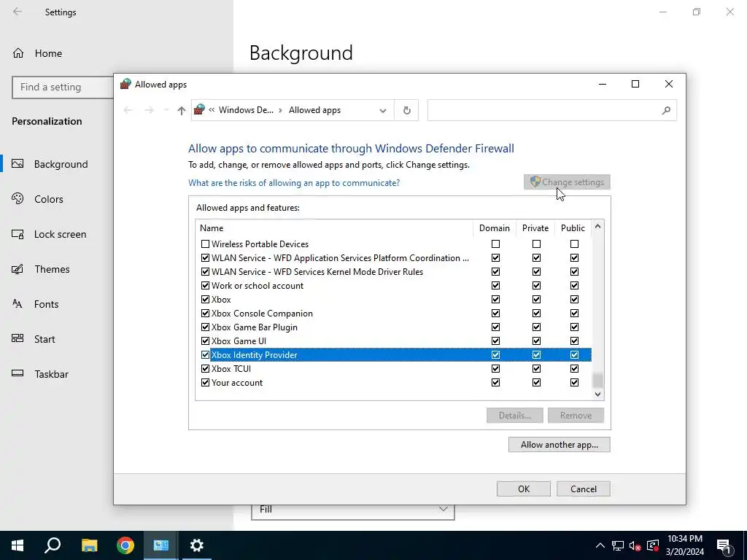Click the Details button
This screenshot has width=747, height=560.
(515, 415)
